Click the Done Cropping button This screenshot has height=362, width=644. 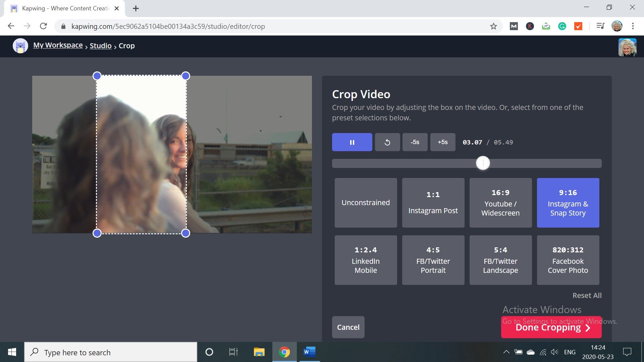[x=551, y=327]
